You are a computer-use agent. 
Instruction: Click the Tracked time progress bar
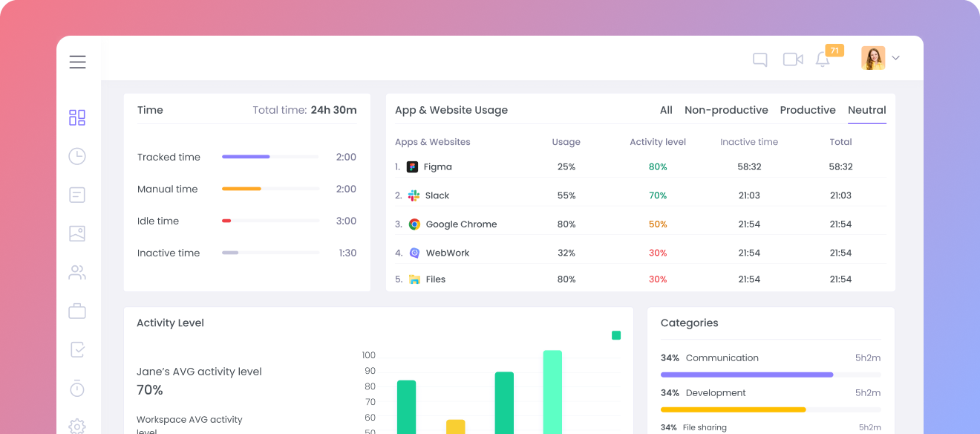tap(270, 157)
